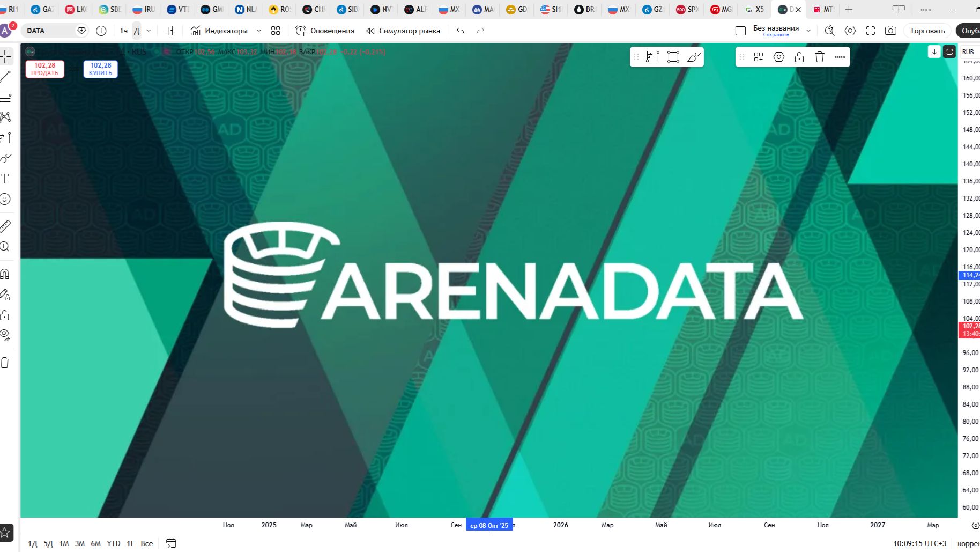Launch Симулятор рынка

403,31
